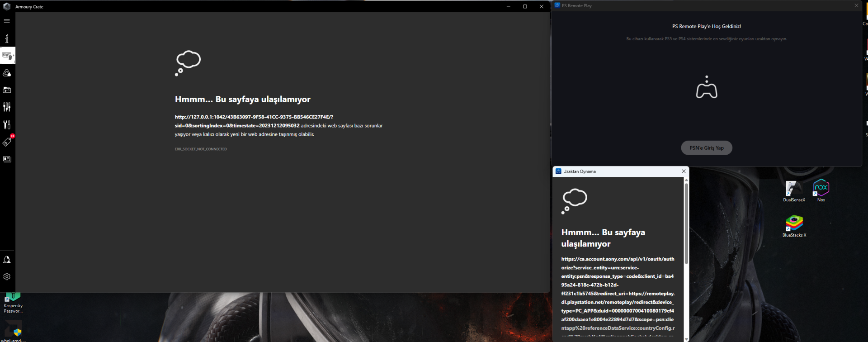Open the Featured deals tag icon
The width and height of the screenshot is (868, 342).
click(x=7, y=142)
